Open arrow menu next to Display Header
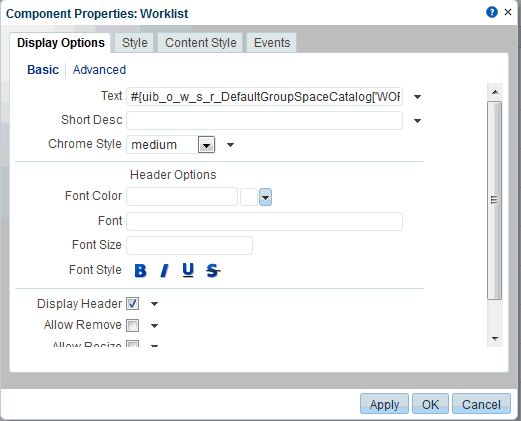 (x=154, y=304)
